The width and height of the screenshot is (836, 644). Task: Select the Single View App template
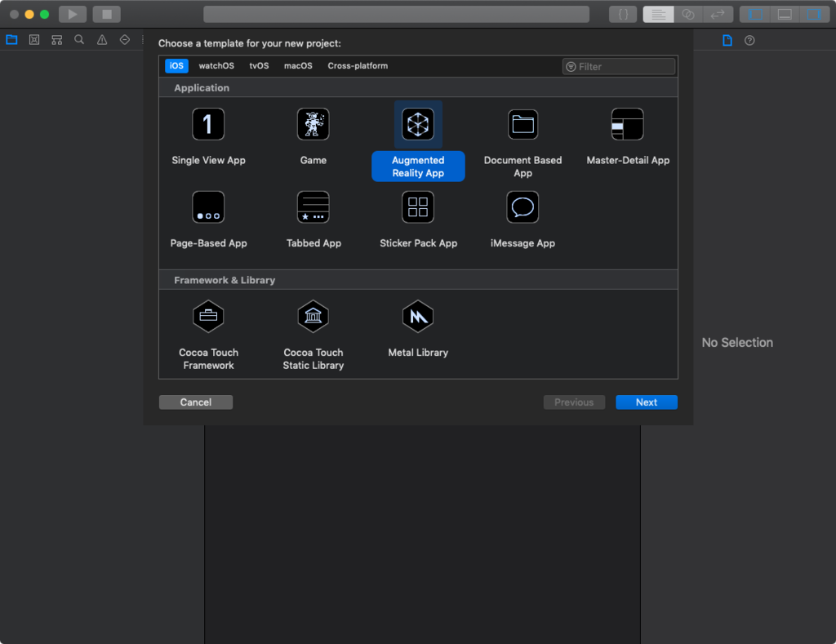point(208,136)
